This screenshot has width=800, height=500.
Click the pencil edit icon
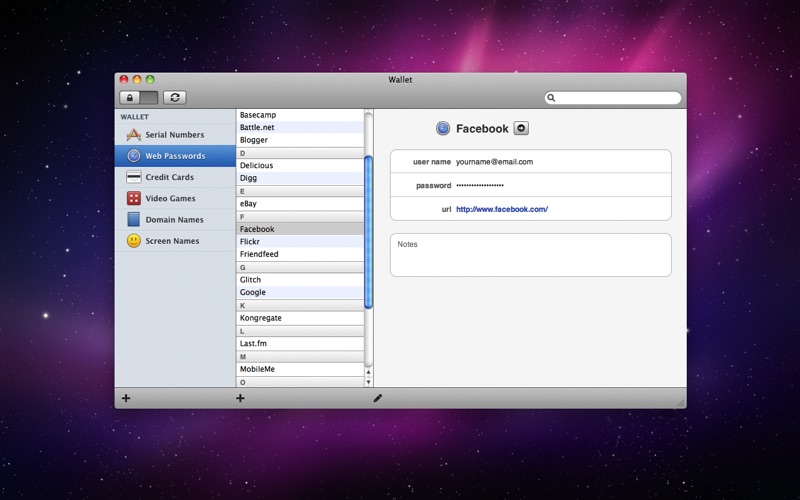click(x=377, y=398)
